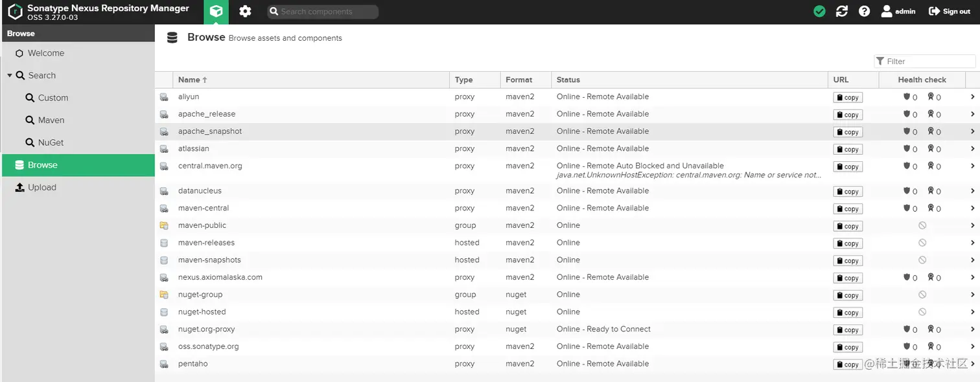Image resolution: width=980 pixels, height=382 pixels.
Task: Click the green system status check icon
Action: [x=820, y=11]
